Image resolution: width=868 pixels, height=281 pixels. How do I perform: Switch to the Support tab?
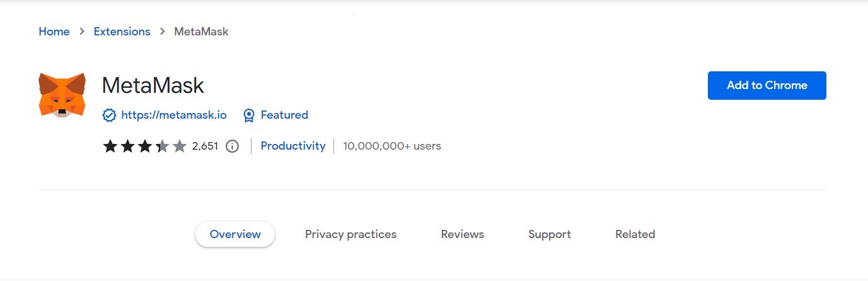[x=550, y=234]
